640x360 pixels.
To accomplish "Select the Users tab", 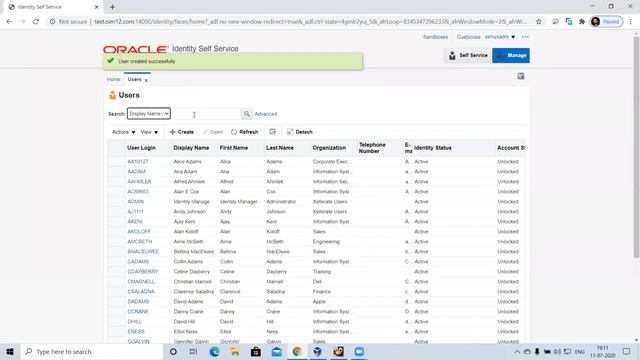I will [134, 79].
